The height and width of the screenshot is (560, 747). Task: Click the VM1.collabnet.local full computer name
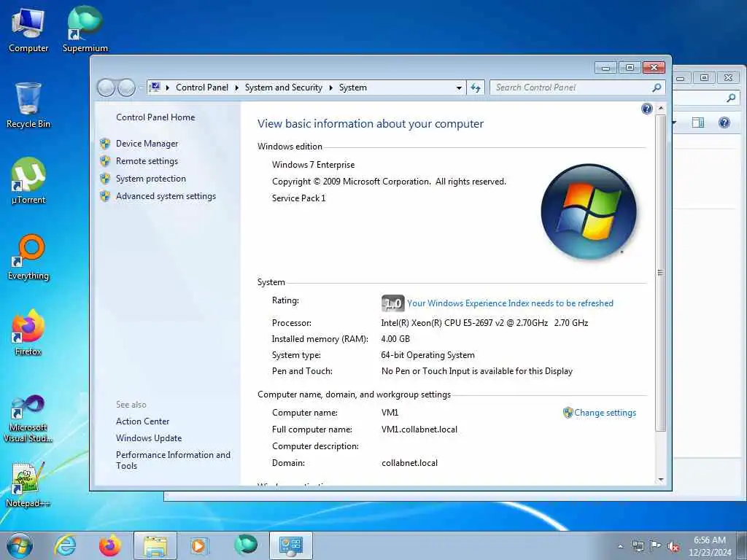[419, 429]
